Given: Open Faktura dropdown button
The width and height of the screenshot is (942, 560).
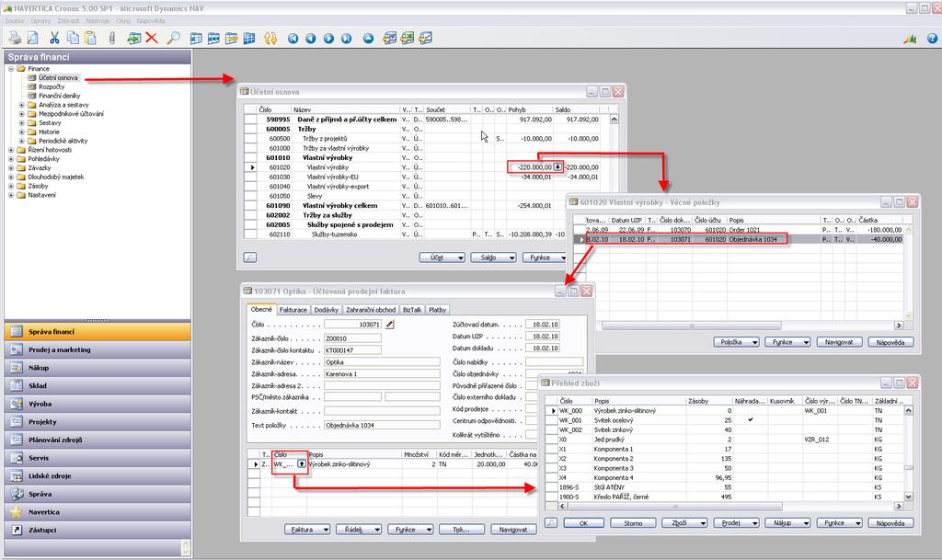Looking at the screenshot, I should [307, 530].
